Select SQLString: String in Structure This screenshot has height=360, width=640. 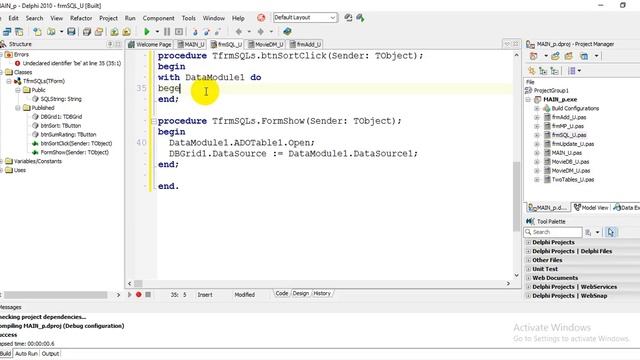coord(61,99)
